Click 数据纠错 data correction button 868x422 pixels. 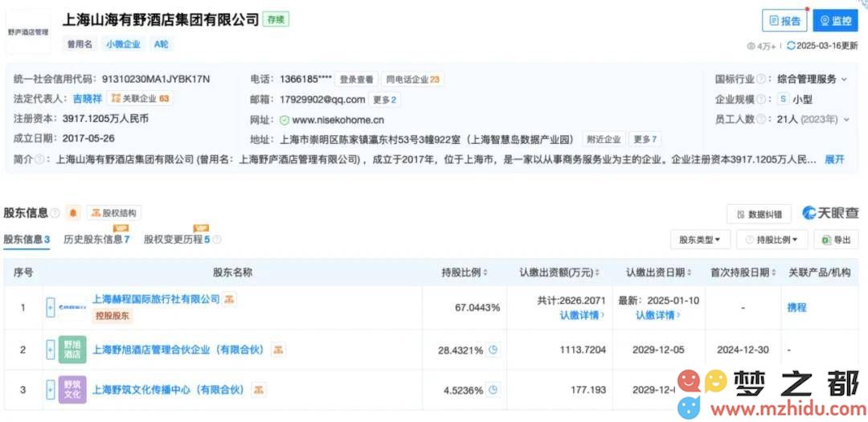(x=759, y=215)
